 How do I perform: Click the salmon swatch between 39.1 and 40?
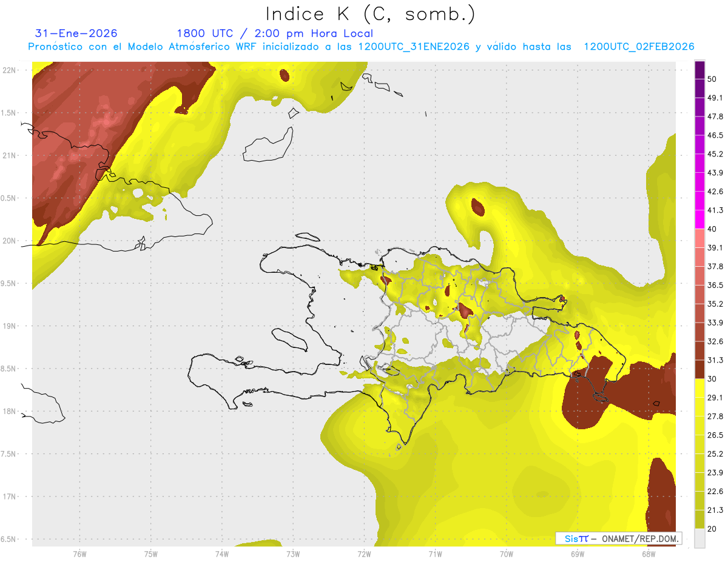[699, 238]
